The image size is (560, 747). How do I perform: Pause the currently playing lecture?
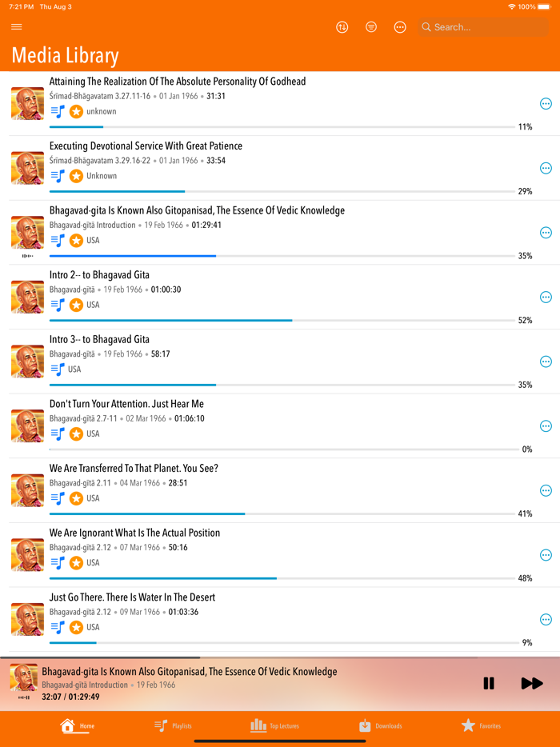(x=489, y=683)
